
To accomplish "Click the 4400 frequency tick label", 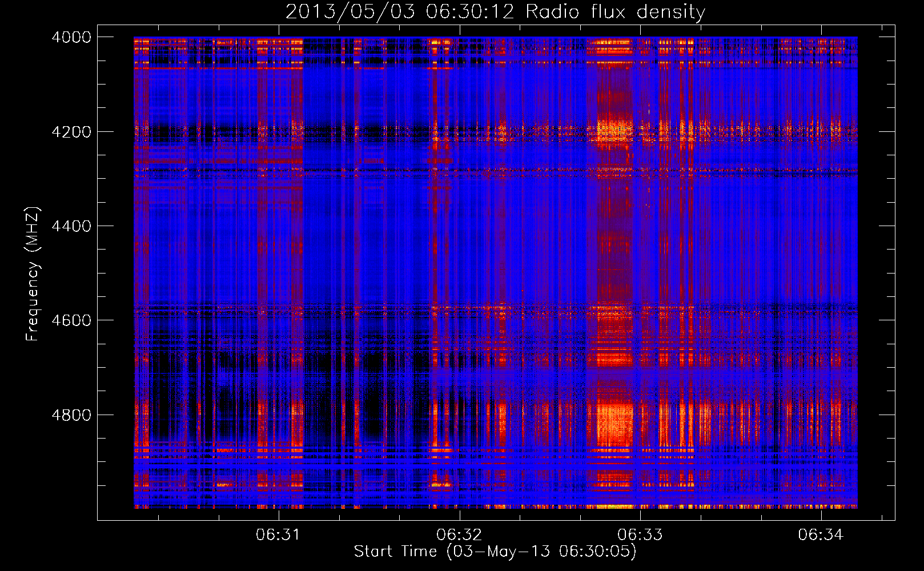I will click(71, 226).
